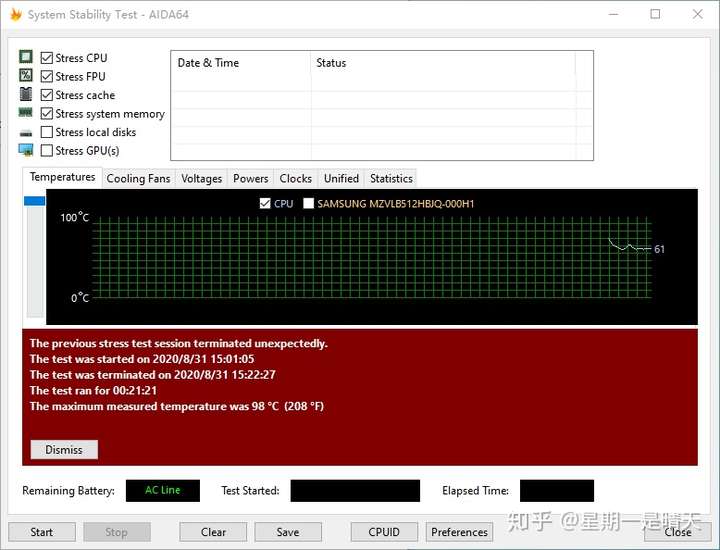Minimize the AIDA64 window

pos(613,14)
